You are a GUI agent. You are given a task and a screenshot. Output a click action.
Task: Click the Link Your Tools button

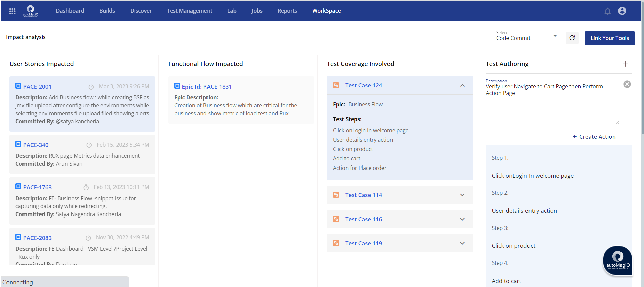pyautogui.click(x=609, y=38)
